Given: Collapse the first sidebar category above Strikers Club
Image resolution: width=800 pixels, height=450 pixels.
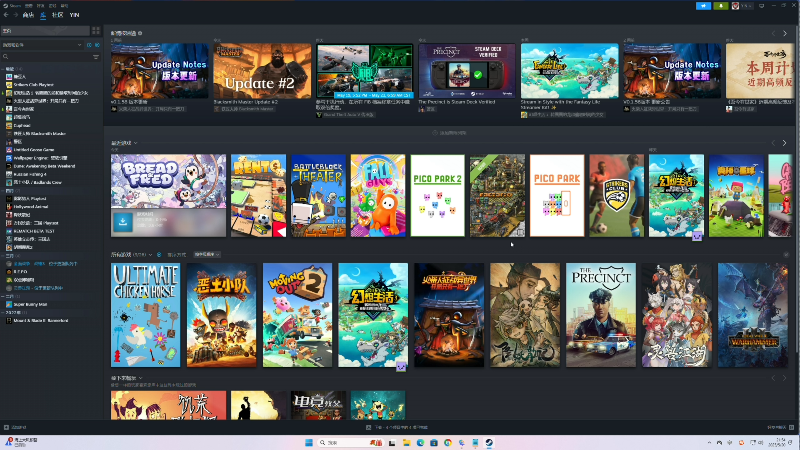Looking at the screenshot, I should click(x=4, y=68).
